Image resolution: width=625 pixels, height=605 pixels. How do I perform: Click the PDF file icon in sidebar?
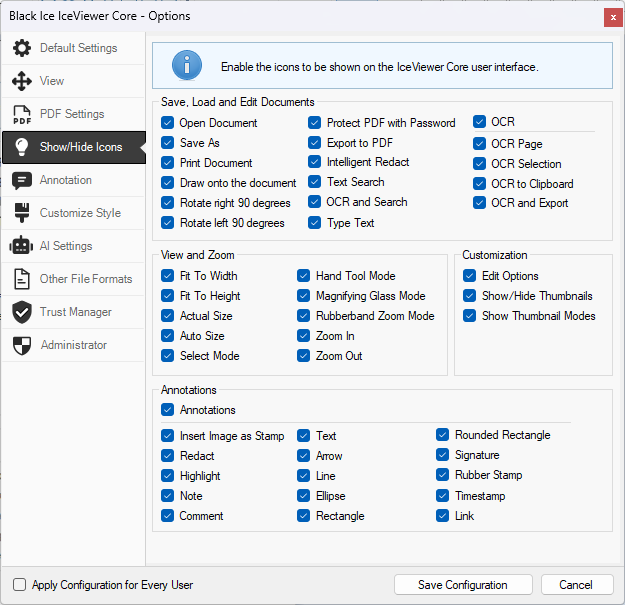(22, 114)
